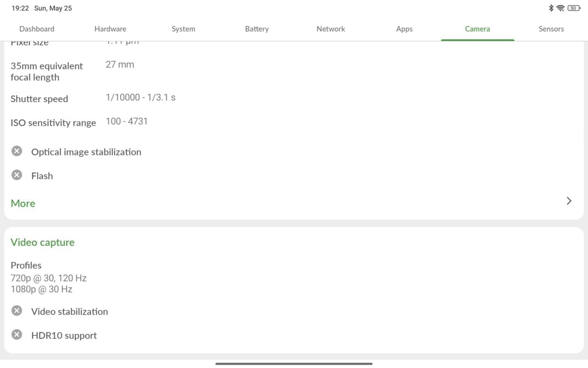Click the Optical image stabilization X icon

[x=17, y=151]
